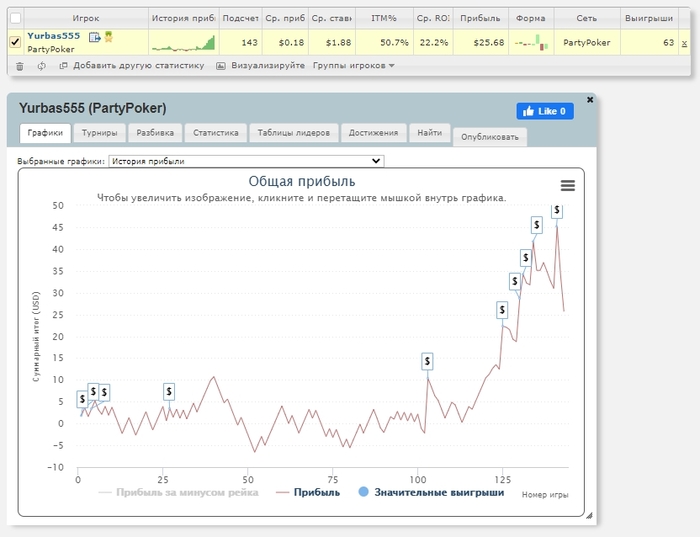
Task: Open the profit history sparkline thumbnail
Action: (183, 43)
